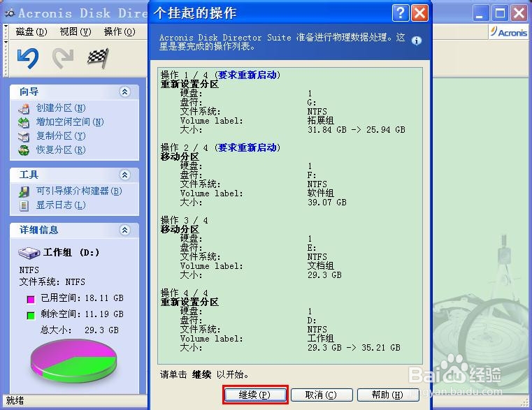Screen dimensions: 532x410
Task: Open the 恢复分区(R) link
Action: pyautogui.click(x=61, y=150)
